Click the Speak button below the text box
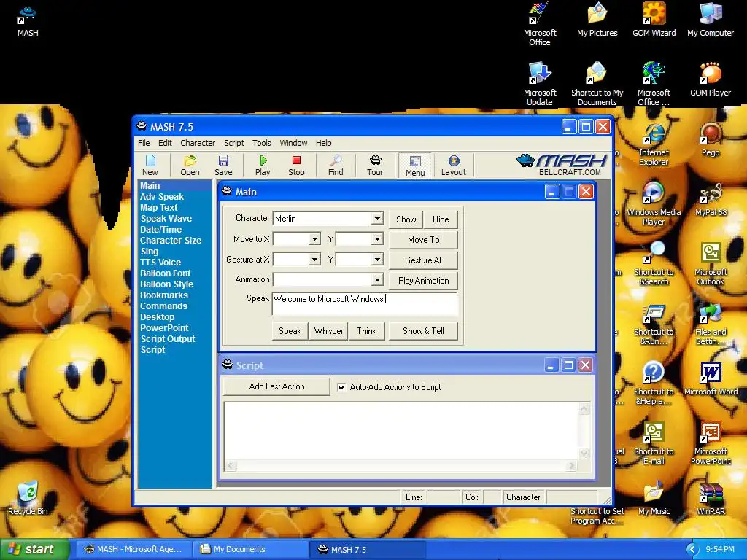Image resolution: width=747 pixels, height=560 pixels. click(x=290, y=331)
